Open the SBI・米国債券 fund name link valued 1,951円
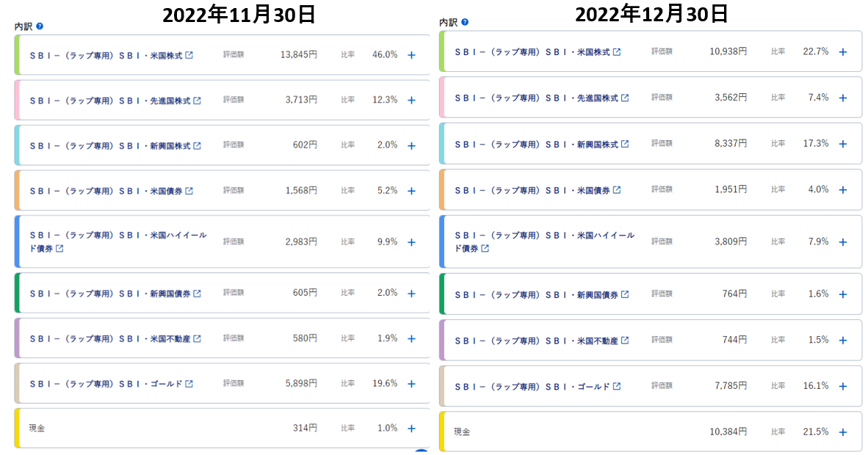Image resolution: width=868 pixels, height=455 pixels. click(x=532, y=190)
